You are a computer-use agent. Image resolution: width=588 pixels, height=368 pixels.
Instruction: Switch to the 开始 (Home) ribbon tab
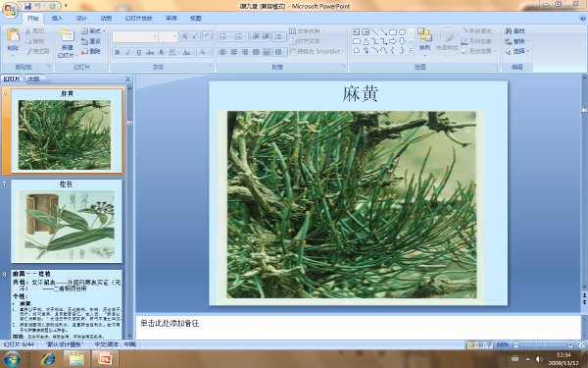pyautogui.click(x=33, y=18)
